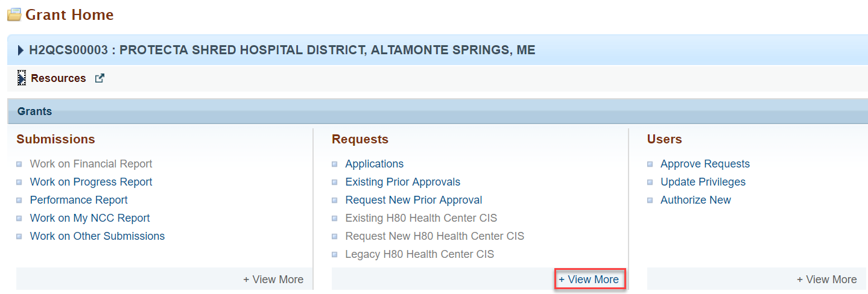
Task: Expand the Resources arrow icon
Action: tap(22, 78)
